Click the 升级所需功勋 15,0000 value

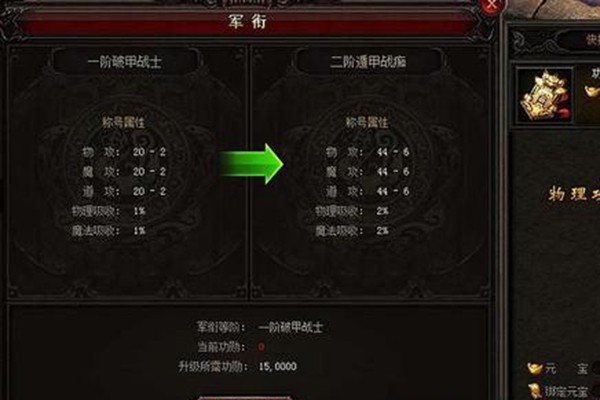point(278,366)
